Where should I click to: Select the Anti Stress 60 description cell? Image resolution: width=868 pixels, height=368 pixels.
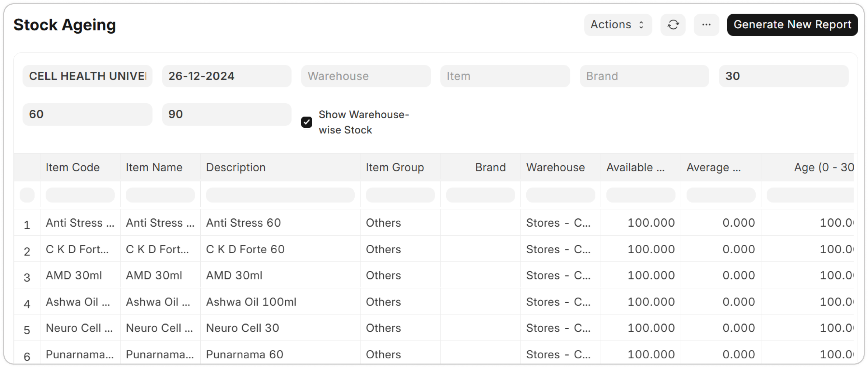pos(243,223)
